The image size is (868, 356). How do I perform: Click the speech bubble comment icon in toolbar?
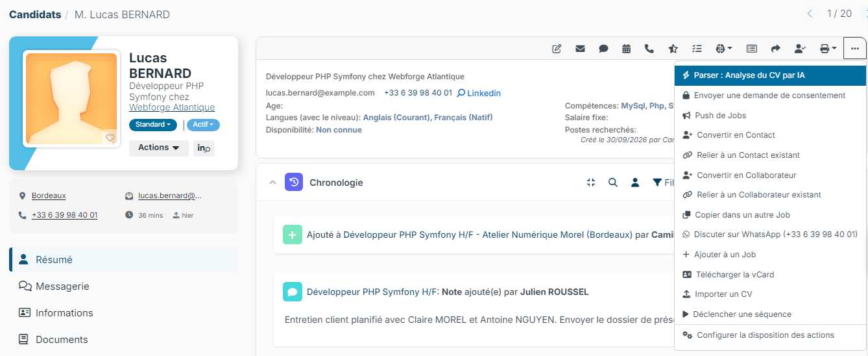(x=603, y=49)
